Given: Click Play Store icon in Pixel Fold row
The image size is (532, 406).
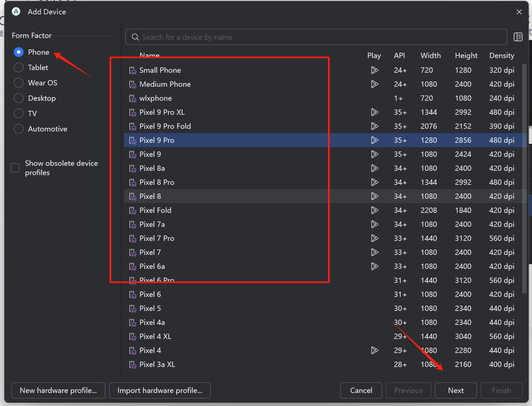Looking at the screenshot, I should click(x=375, y=210).
